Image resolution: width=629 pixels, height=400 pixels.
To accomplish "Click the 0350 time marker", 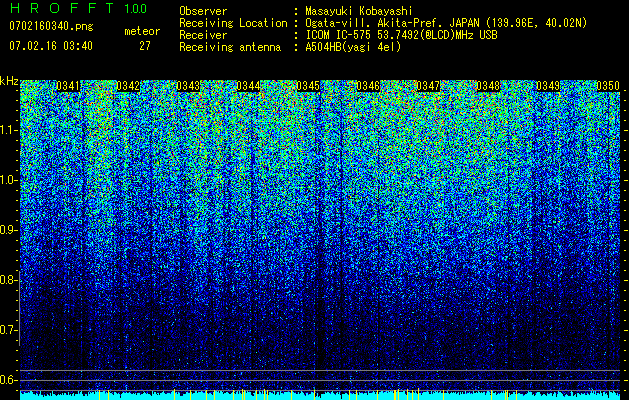I will coord(608,86).
